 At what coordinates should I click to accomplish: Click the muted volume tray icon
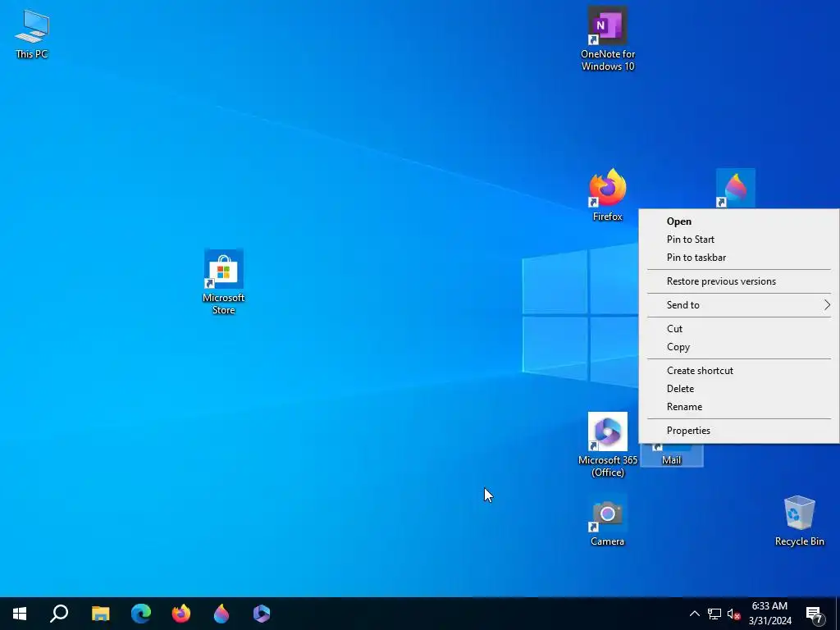pyautogui.click(x=733, y=614)
